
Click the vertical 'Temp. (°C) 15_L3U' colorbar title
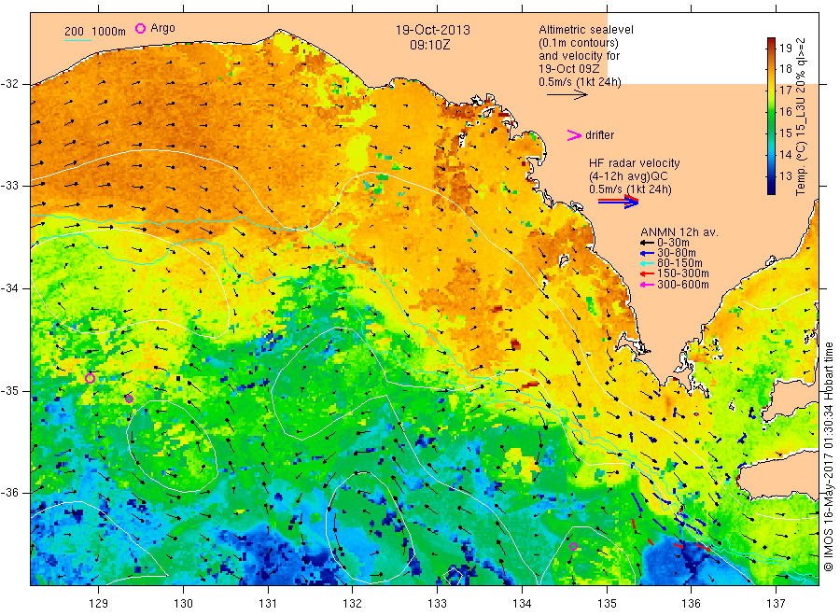(x=801, y=117)
